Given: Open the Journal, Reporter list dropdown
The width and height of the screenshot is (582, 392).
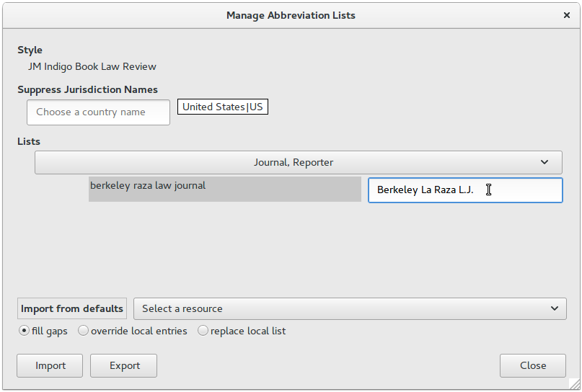Looking at the screenshot, I should coord(299,162).
